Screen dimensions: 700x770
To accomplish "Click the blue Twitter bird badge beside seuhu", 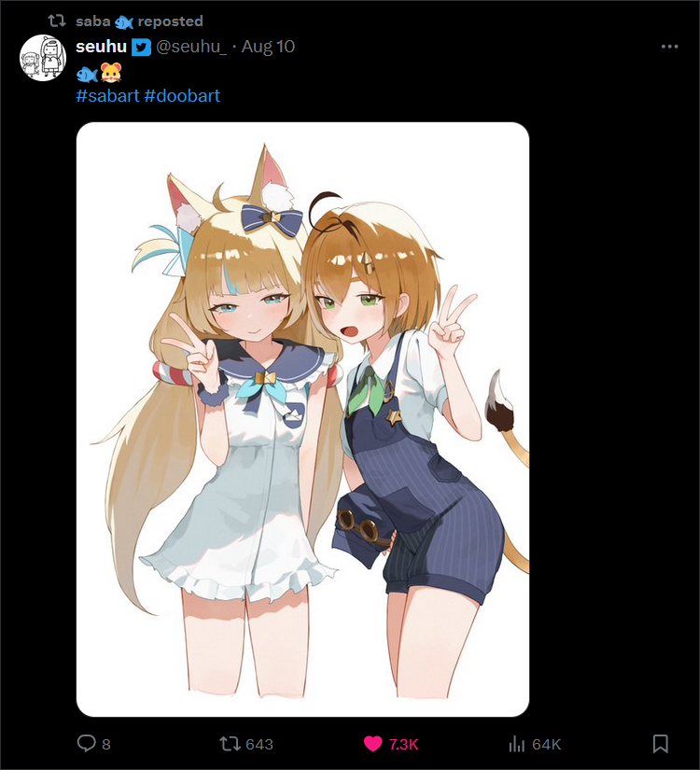I will click(x=142, y=48).
